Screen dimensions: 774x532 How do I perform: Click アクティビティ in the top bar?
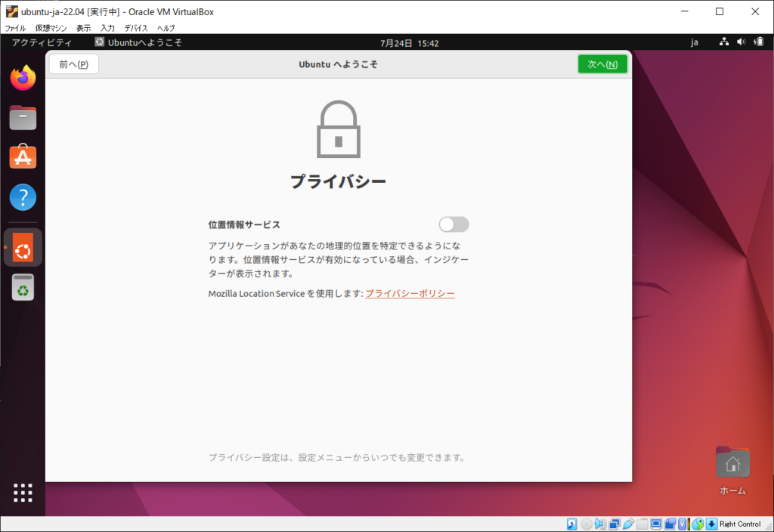(x=42, y=42)
